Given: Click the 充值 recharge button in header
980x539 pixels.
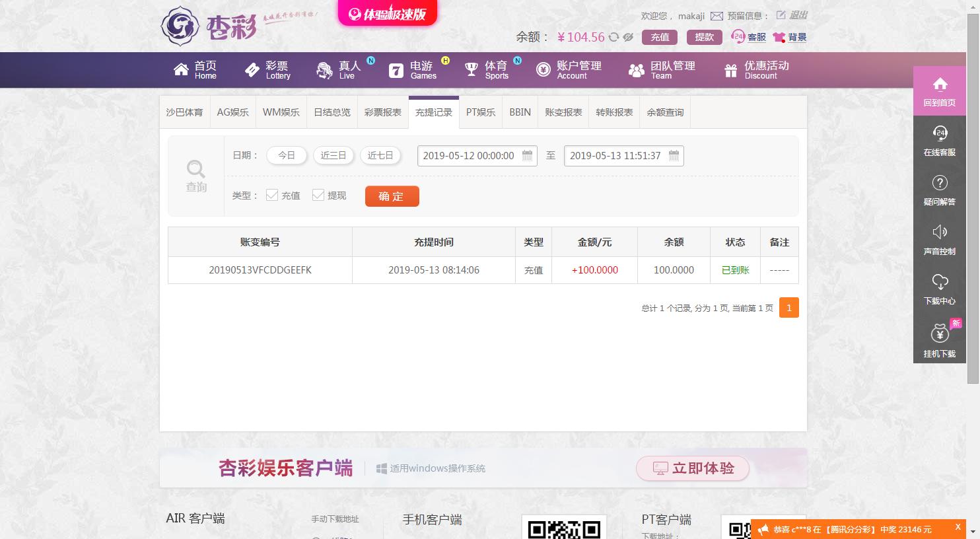Looking at the screenshot, I should coord(660,37).
